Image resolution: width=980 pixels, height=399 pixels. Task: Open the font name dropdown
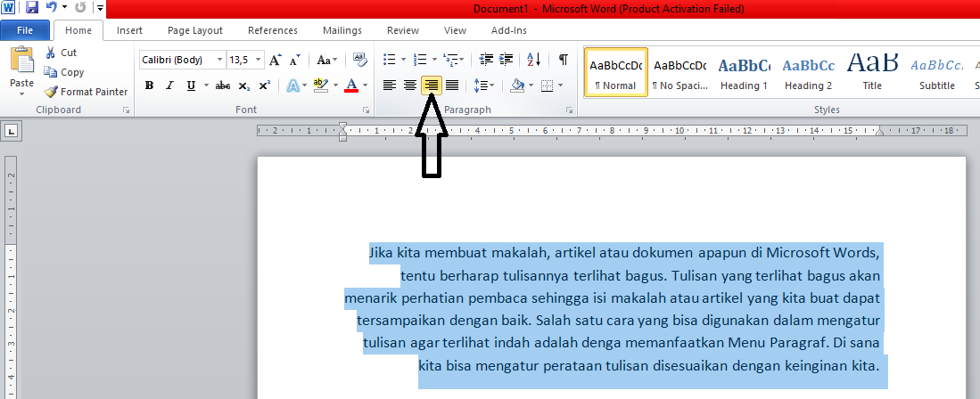(219, 60)
